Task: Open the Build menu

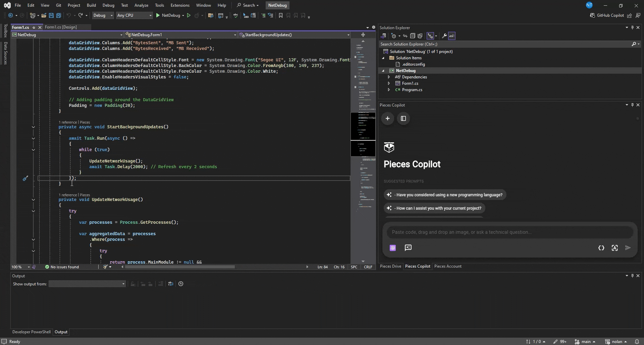Action: click(91, 5)
